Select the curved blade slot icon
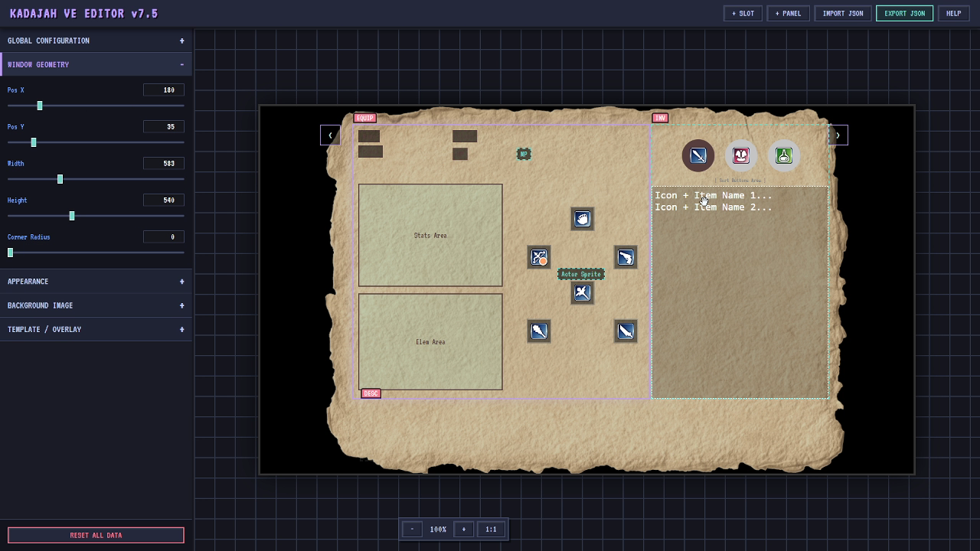Viewport: 980px width, 551px height. [x=626, y=331]
